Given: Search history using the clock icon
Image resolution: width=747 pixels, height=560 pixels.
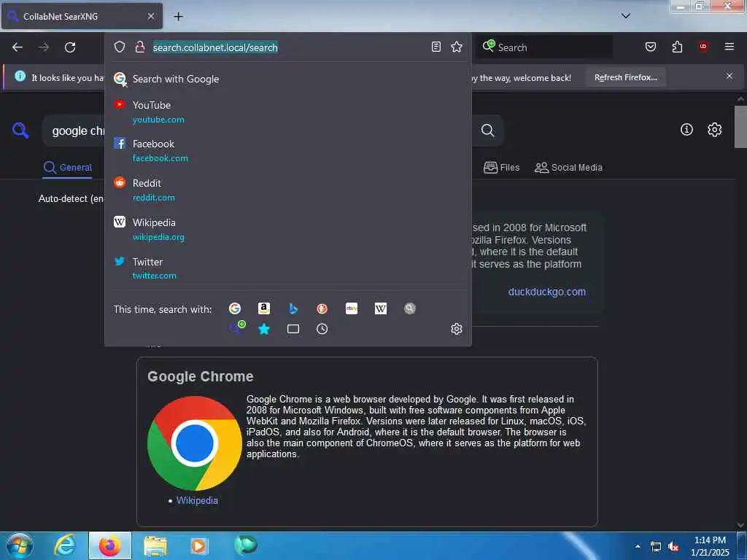Looking at the screenshot, I should (322, 329).
